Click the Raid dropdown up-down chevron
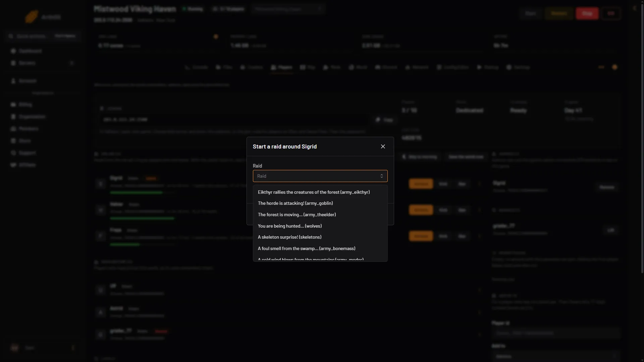 [381, 176]
